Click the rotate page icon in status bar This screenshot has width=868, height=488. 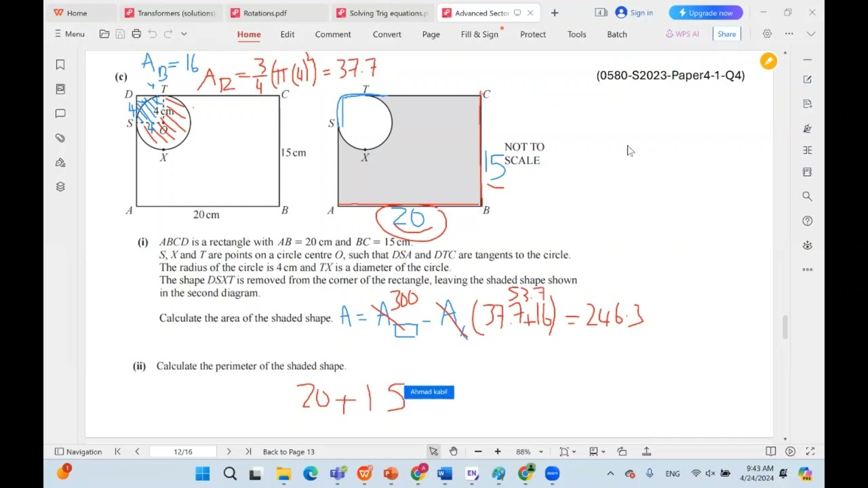(x=622, y=451)
